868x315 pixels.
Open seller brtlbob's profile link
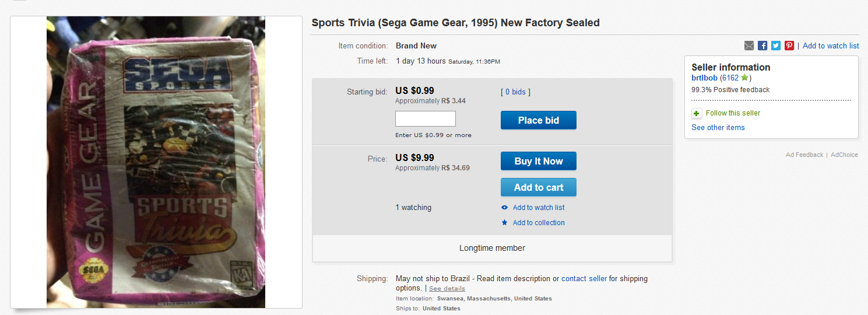click(705, 78)
